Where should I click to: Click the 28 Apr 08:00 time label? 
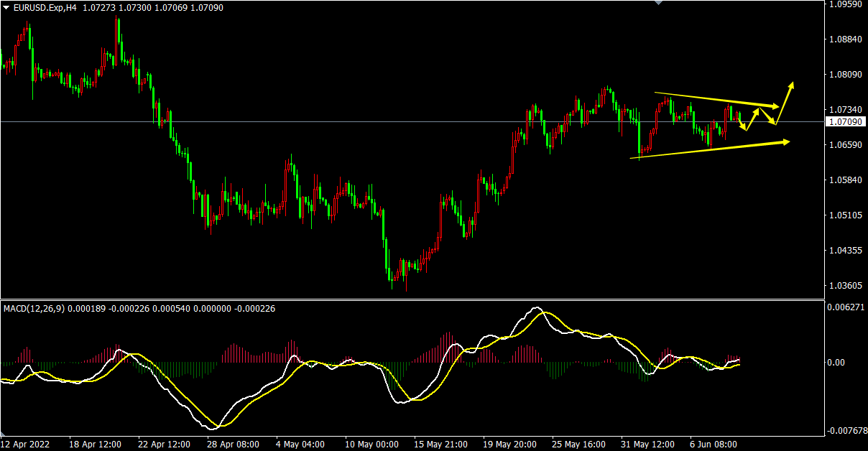point(234,445)
